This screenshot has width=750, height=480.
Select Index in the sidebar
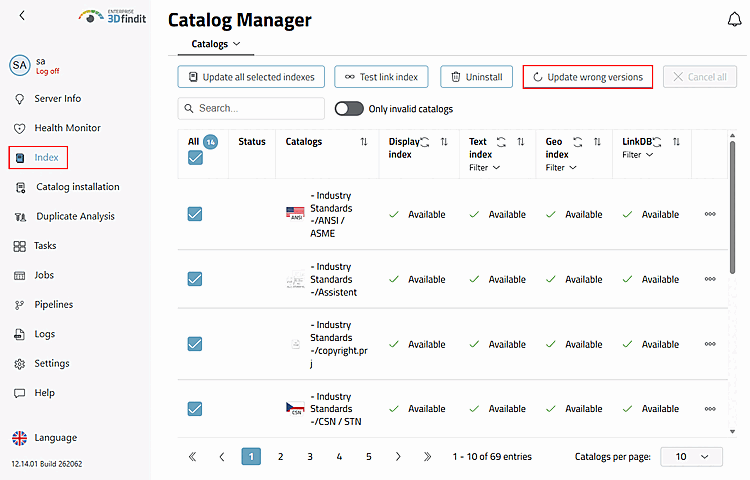click(38, 158)
